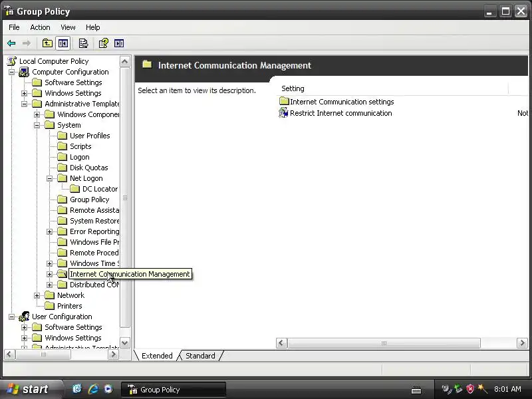Expand the Network node

(37, 295)
